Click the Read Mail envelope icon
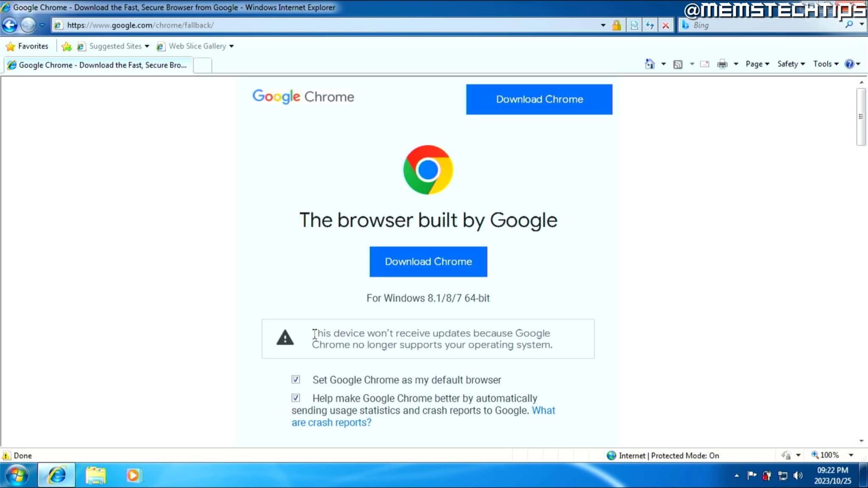The image size is (868, 488). [x=704, y=64]
